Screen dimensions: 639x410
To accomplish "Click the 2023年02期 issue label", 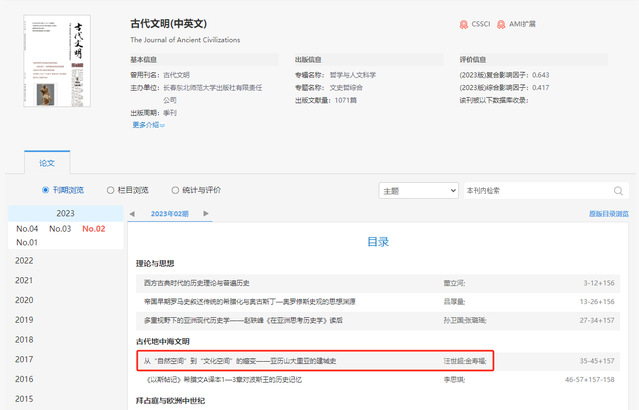I will (170, 213).
